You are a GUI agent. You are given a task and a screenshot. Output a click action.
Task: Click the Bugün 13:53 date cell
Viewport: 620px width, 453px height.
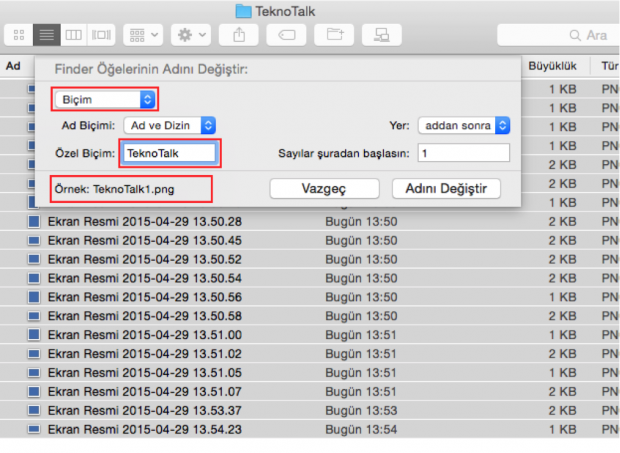[361, 411]
